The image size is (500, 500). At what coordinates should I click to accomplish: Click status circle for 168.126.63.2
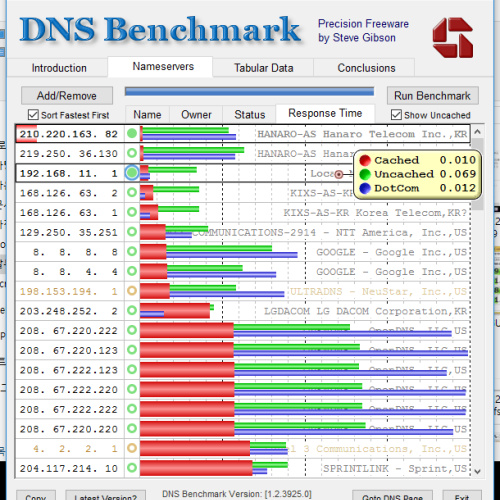(x=132, y=192)
